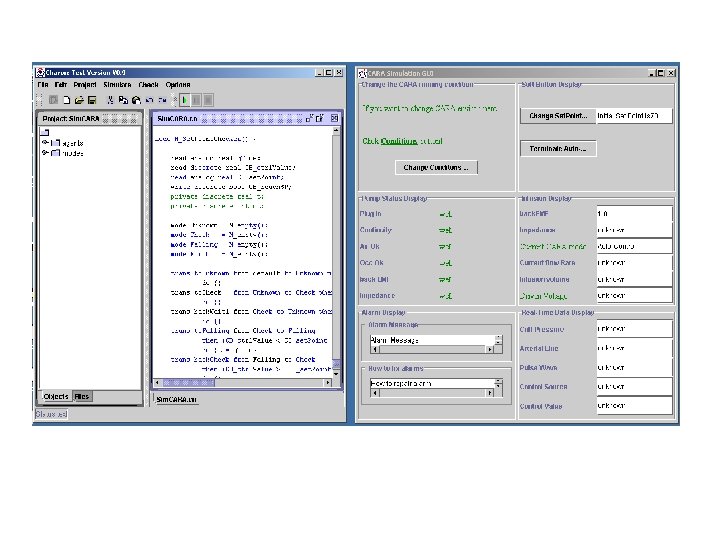Image resolution: width=720 pixels, height=540 pixels.
Task: Click the greyed Pause simulation icon
Action: [x=196, y=100]
